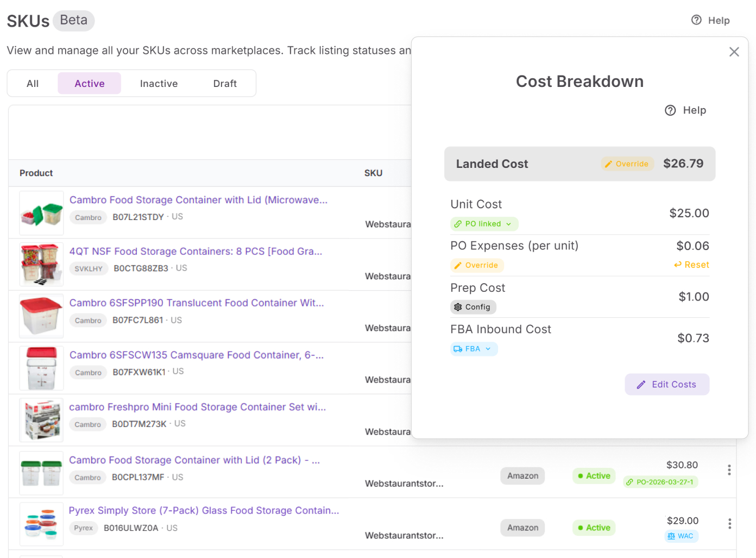Open the page Help at top right
The width and height of the screenshot is (756, 558).
click(x=710, y=21)
